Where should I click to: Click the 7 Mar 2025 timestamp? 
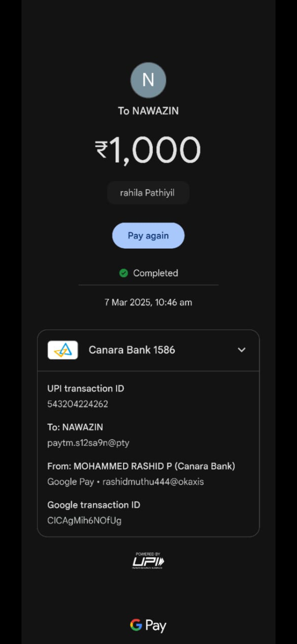coord(148,302)
